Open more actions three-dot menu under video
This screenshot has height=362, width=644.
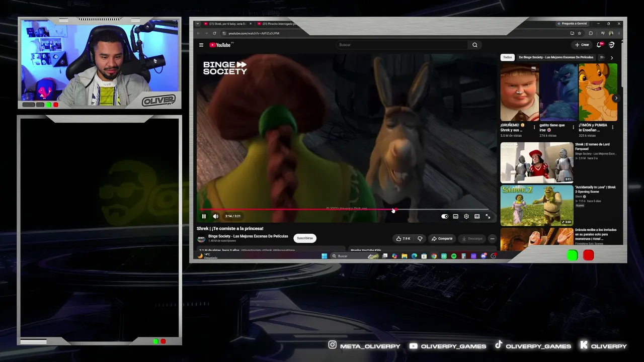492,238
